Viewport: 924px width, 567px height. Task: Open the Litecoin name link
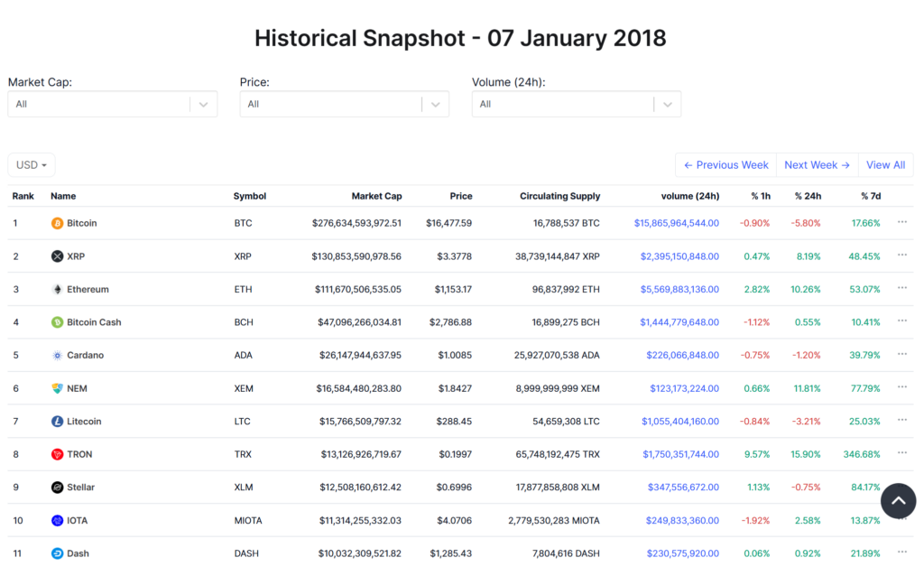[x=84, y=422]
